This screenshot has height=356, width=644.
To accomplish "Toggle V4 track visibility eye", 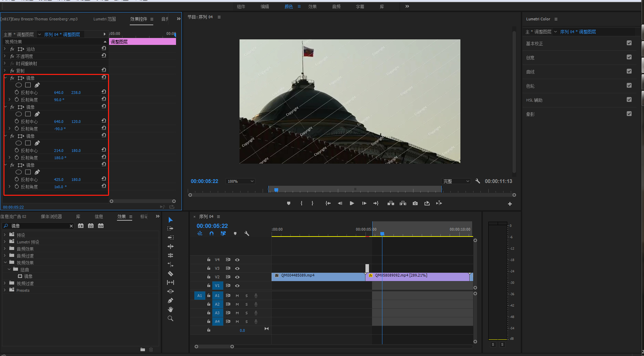I will pyautogui.click(x=237, y=260).
